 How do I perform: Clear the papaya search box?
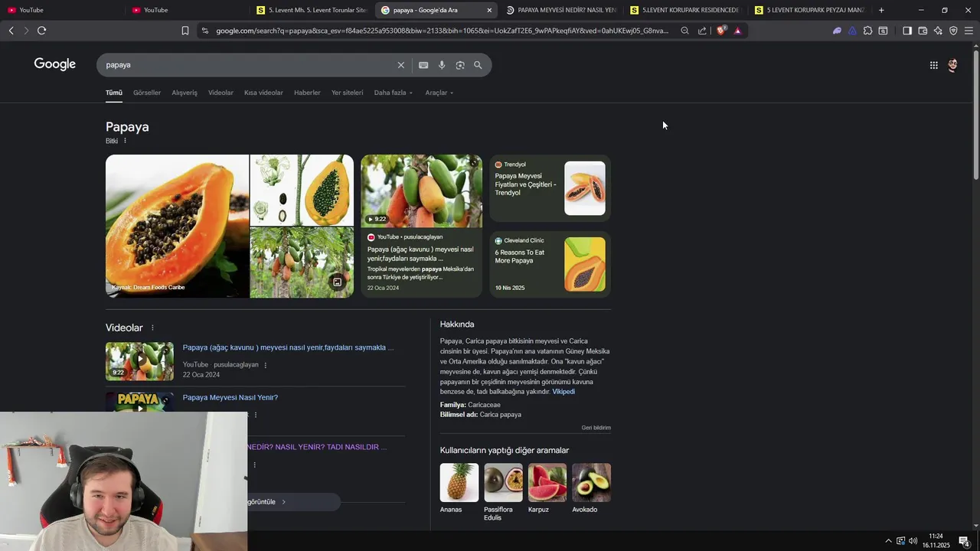coord(400,65)
